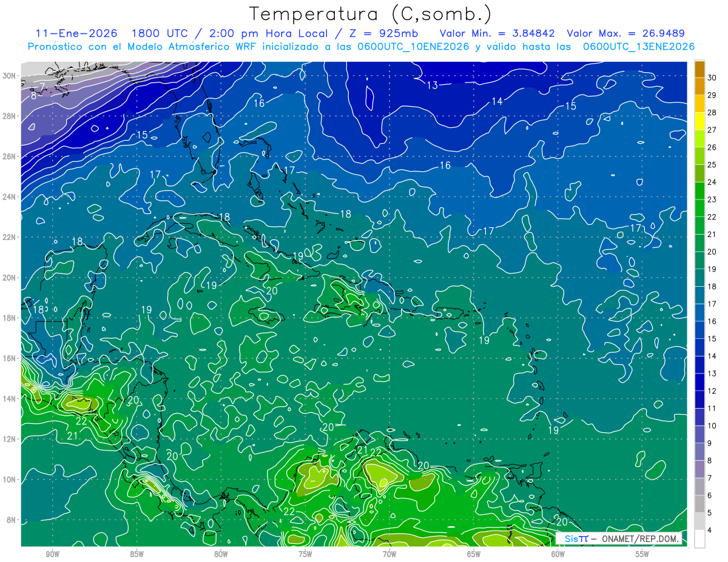The image size is (728, 562).
Task: Click the purple legend swatch between 7 and 8
Action: pyautogui.click(x=700, y=469)
